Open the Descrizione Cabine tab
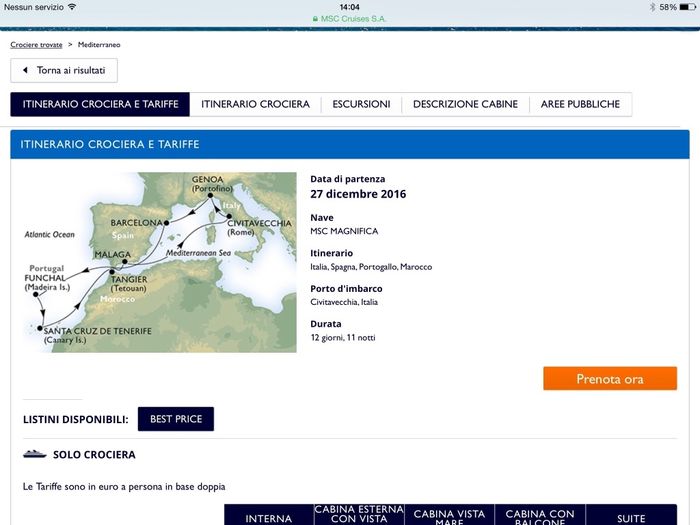The image size is (700, 525). coord(465,104)
